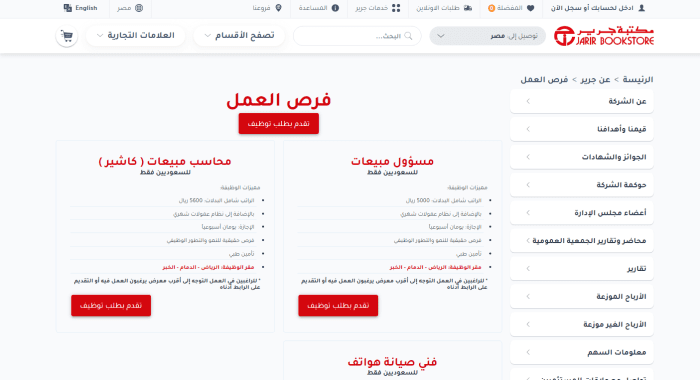Click the orange favorites count badge

(x=491, y=8)
